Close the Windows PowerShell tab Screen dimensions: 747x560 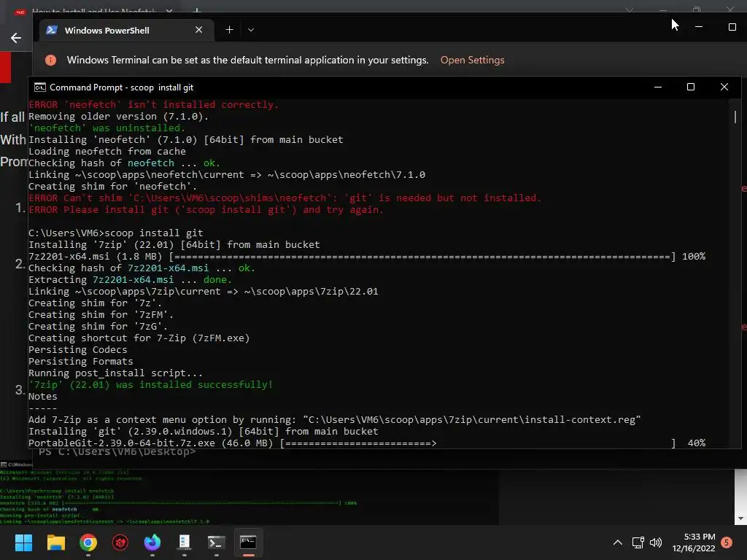pyautogui.click(x=198, y=30)
